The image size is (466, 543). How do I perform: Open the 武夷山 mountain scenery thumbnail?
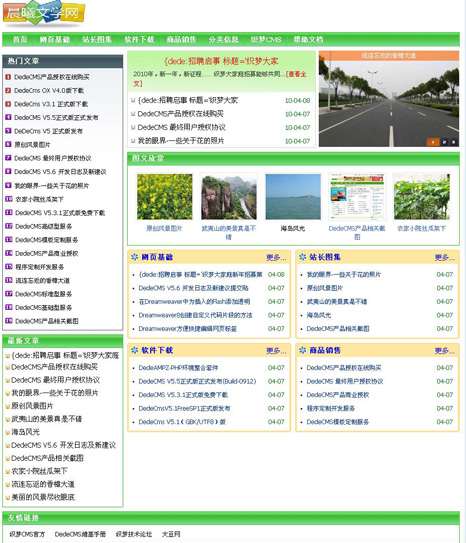(229, 197)
